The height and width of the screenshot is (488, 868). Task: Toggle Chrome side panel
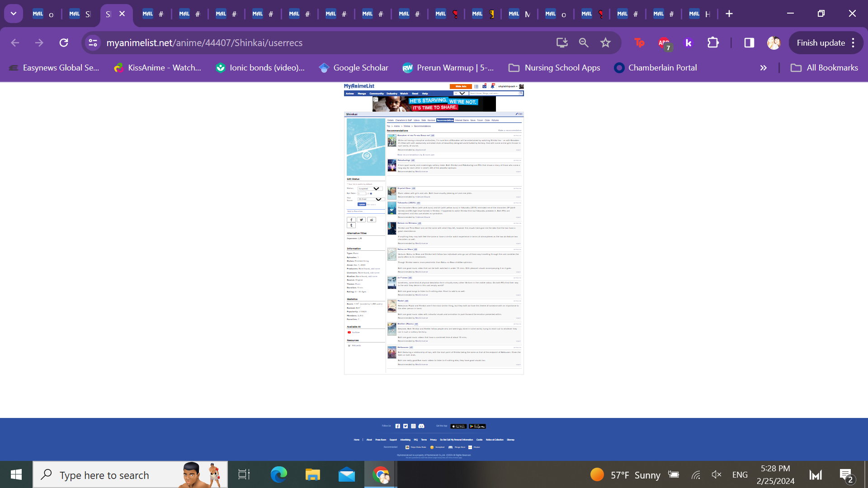(x=749, y=42)
